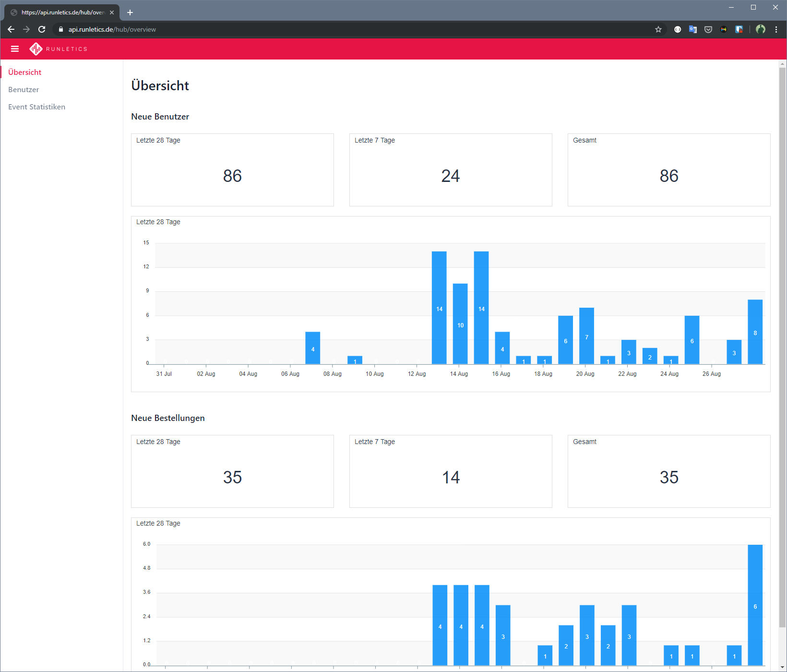
Task: Click the 26 Aug axis label in user chart
Action: tap(712, 374)
